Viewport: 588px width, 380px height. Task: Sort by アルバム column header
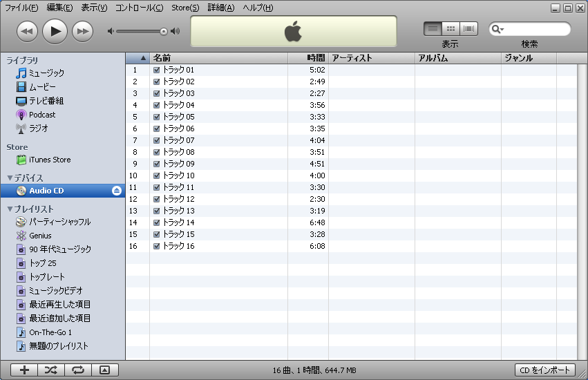(458, 58)
